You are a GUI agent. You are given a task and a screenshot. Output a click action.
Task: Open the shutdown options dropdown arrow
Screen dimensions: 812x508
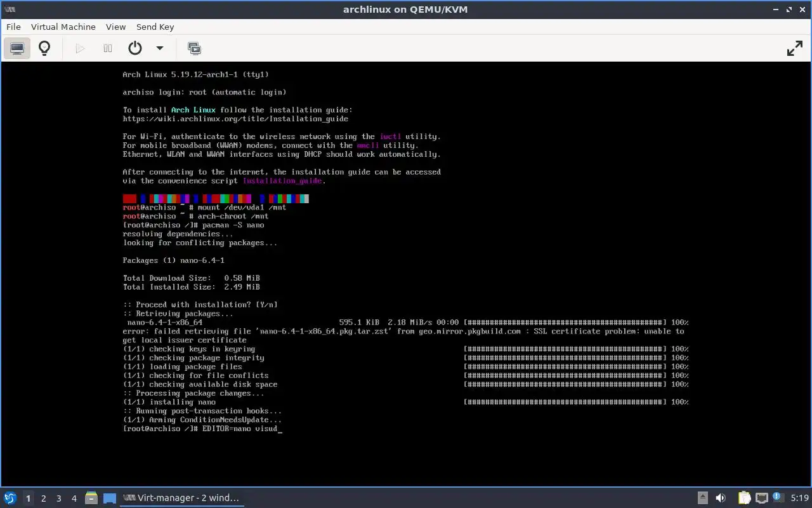click(x=160, y=48)
